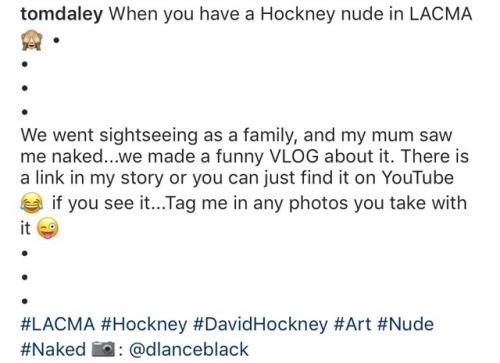Screen dimensions: 500x363
Task: Open the #Naked hashtag
Action: coord(53,349)
